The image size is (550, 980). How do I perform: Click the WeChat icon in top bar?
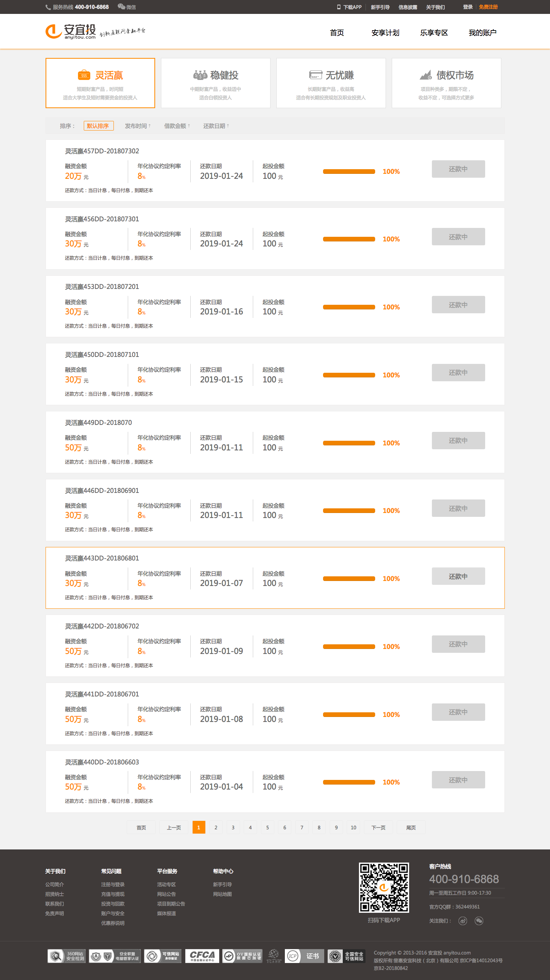click(121, 7)
